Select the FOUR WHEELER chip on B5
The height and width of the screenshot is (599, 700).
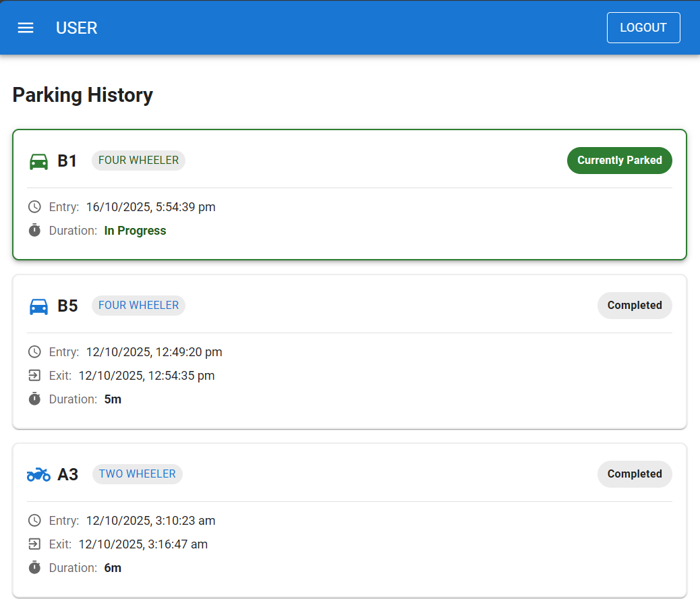[x=138, y=306]
